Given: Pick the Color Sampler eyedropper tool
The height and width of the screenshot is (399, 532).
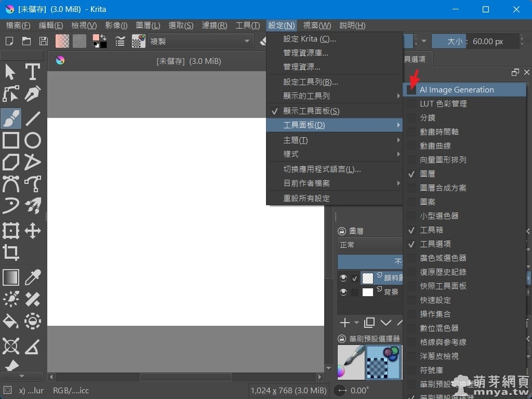Looking at the screenshot, I should tap(33, 277).
